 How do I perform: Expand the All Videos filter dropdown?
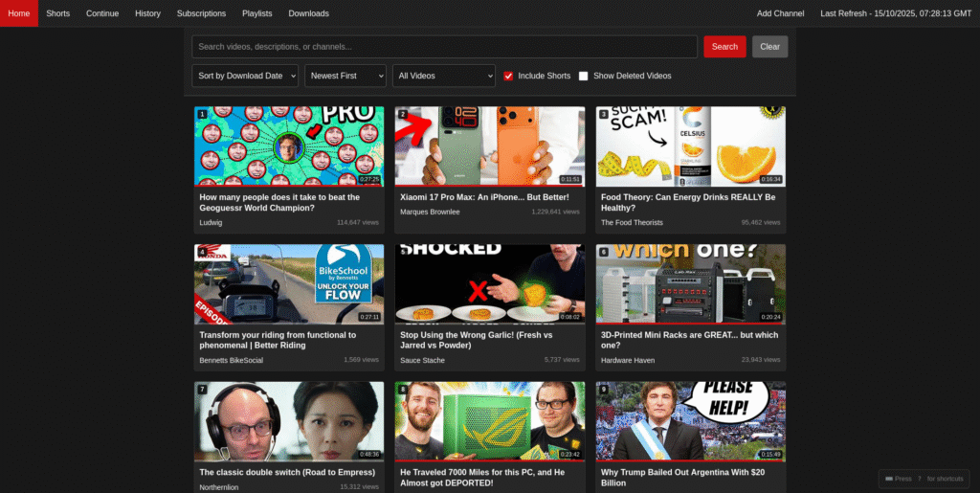pos(443,76)
